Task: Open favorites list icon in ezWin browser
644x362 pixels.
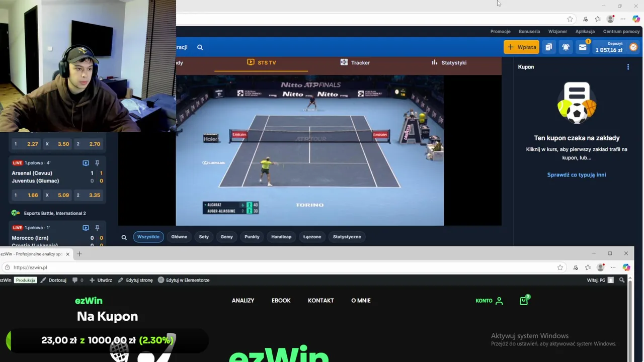Action: [x=588, y=267]
